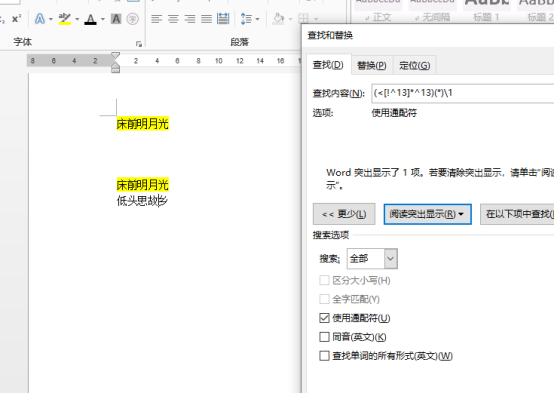Open 阅读突出显示 dropdown button
554x393 pixels.
point(428,214)
